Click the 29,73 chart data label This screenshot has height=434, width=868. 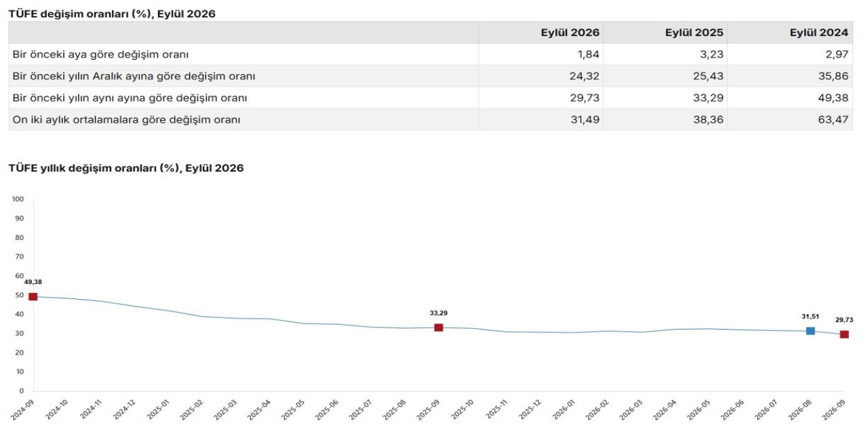(x=844, y=320)
